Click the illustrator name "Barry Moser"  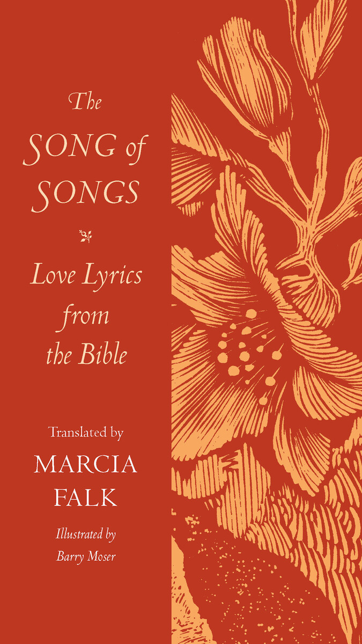(x=86, y=557)
